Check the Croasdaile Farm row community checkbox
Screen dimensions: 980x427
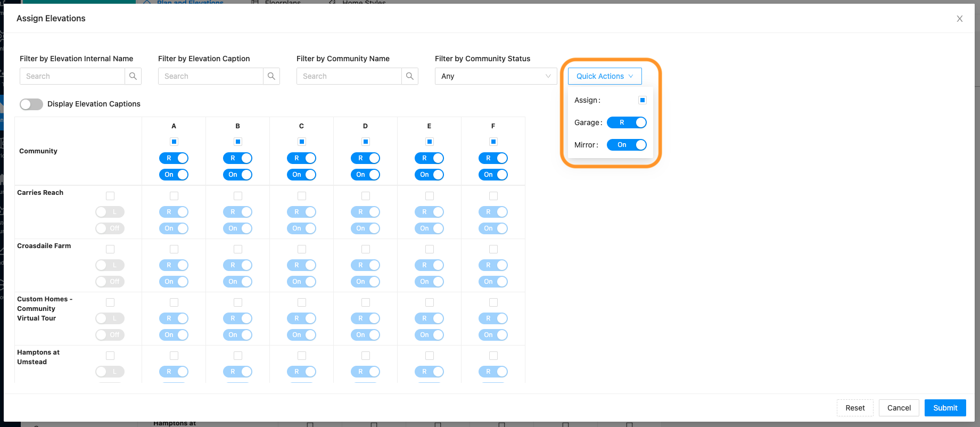tap(110, 249)
